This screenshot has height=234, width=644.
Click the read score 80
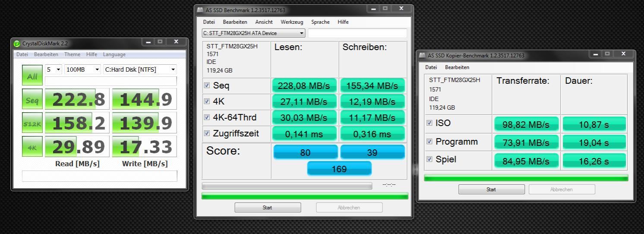tap(306, 152)
